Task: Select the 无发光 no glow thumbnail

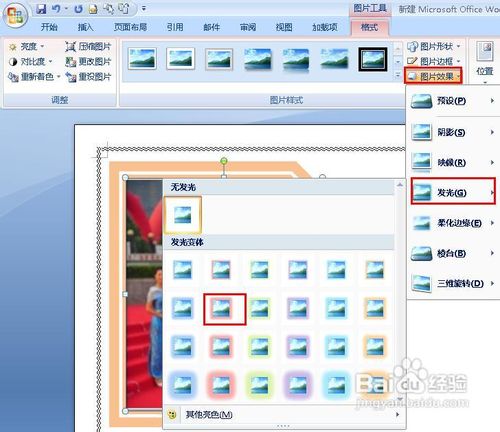Action: [x=183, y=215]
